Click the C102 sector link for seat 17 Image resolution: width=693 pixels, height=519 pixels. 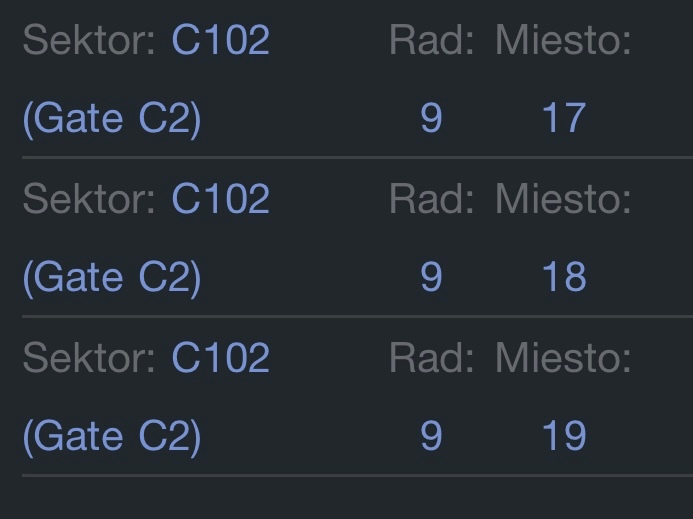point(220,40)
